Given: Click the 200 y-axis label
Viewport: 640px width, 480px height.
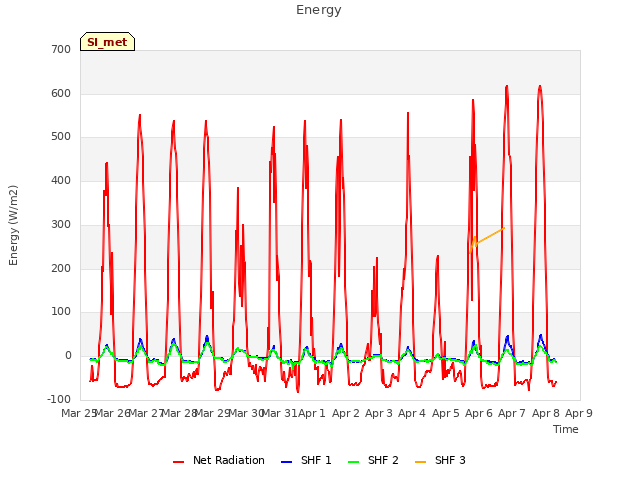Looking at the screenshot, I should coord(61,269).
